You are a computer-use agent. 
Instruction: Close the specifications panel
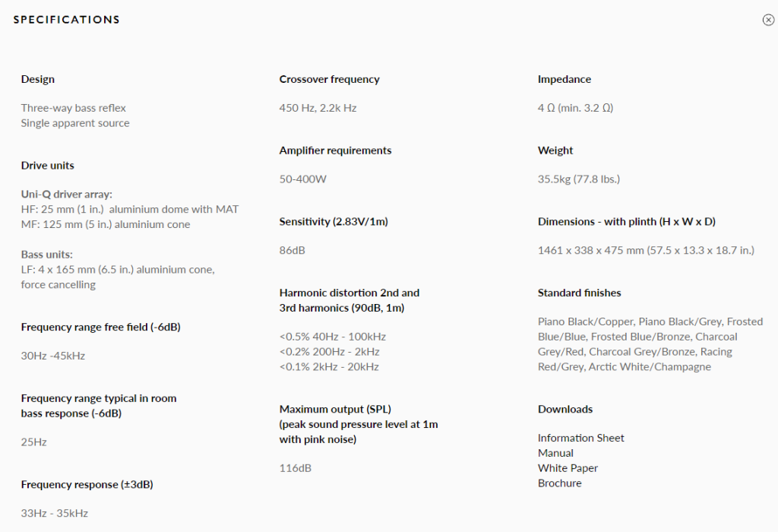coord(768,20)
